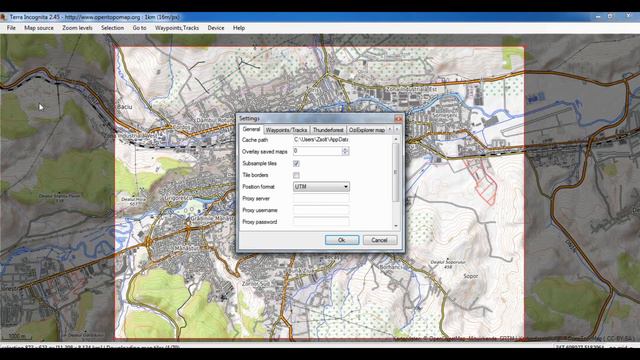Screen dimensions: 640x360
Task: Open the Map source menu
Action: 39,28
